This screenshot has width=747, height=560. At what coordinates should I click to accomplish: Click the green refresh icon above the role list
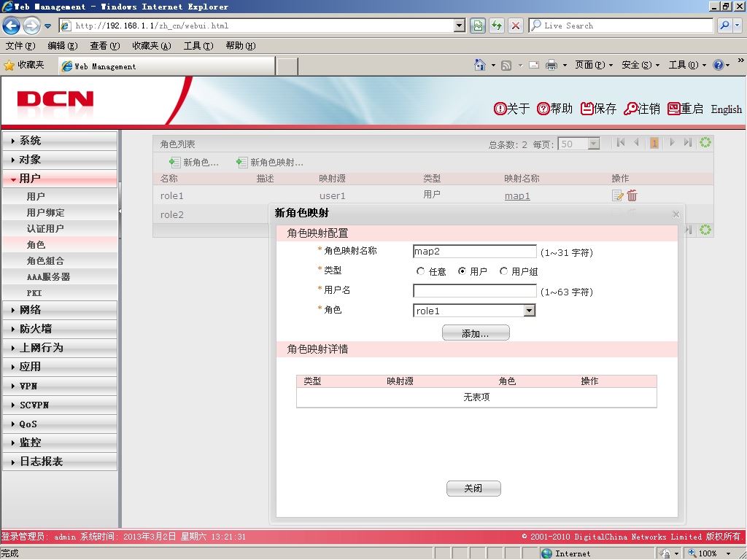[705, 142]
